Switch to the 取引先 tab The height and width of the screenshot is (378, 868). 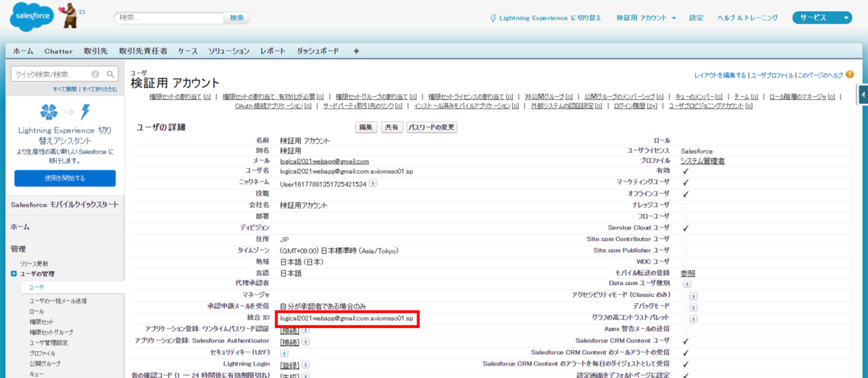[95, 51]
